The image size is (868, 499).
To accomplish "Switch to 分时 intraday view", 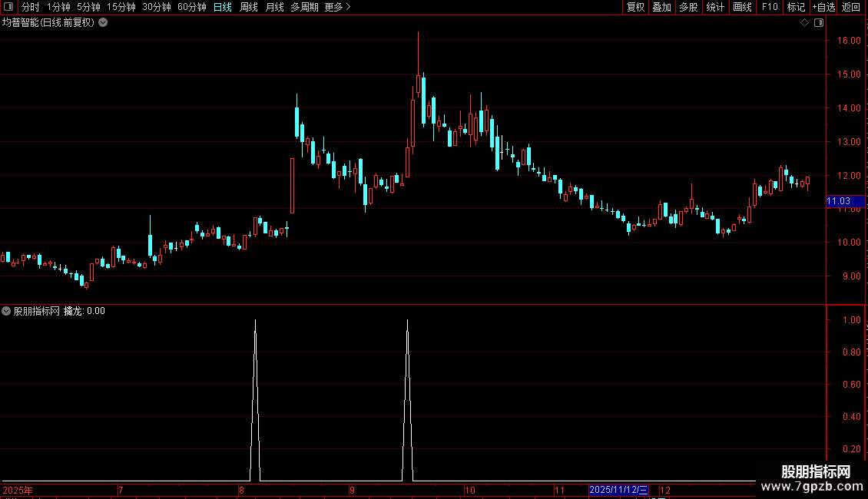I will [x=31, y=7].
